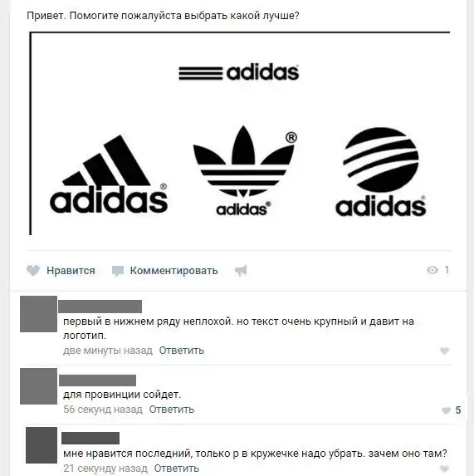This screenshot has height=476, width=474.
Task: Reply to the comment from 56 секунд назад
Action: 171,410
